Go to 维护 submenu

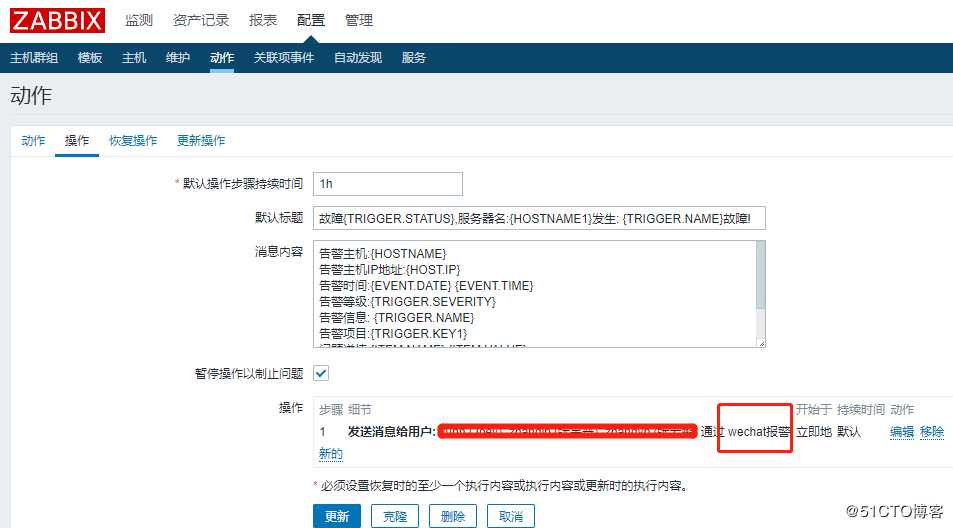[x=177, y=58]
